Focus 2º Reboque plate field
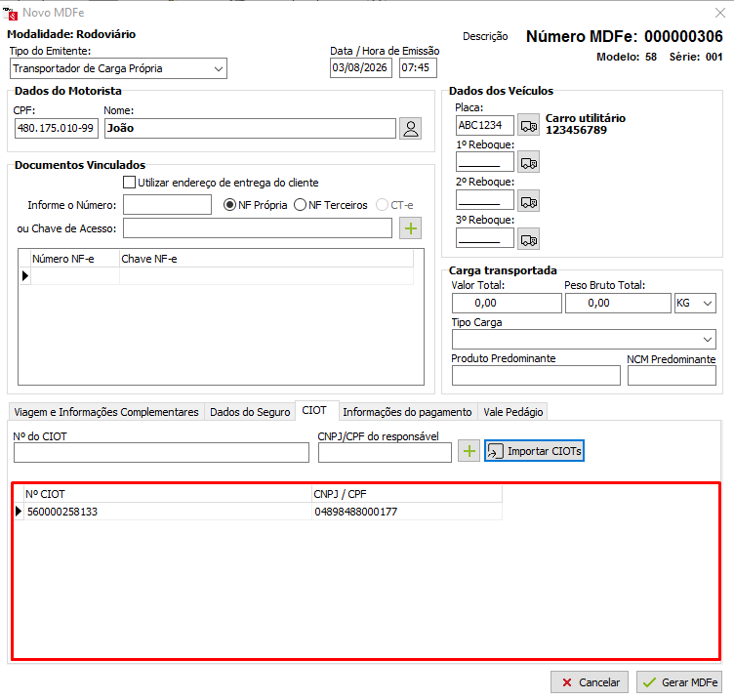 tap(484, 201)
